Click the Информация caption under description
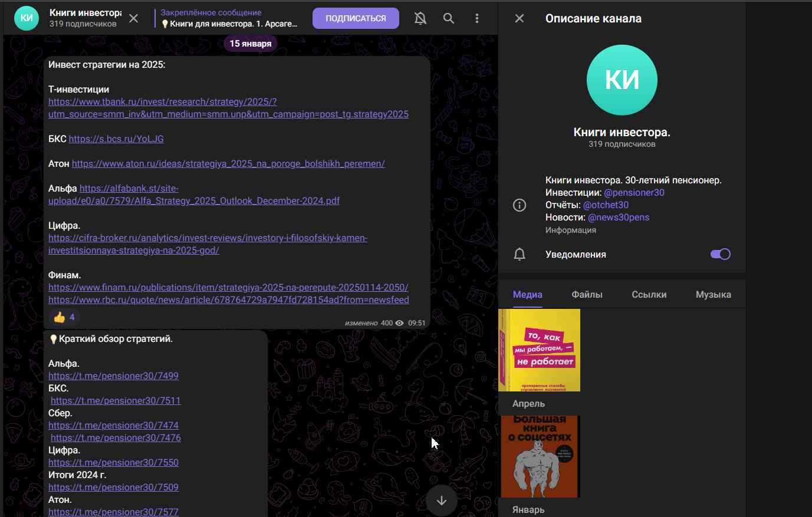The image size is (812, 517). [x=571, y=230]
